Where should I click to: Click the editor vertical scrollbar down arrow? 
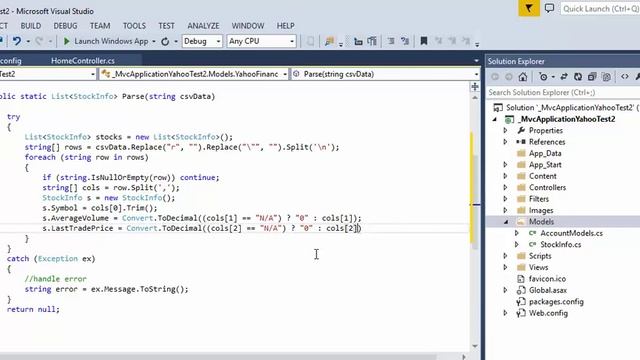pos(475,346)
